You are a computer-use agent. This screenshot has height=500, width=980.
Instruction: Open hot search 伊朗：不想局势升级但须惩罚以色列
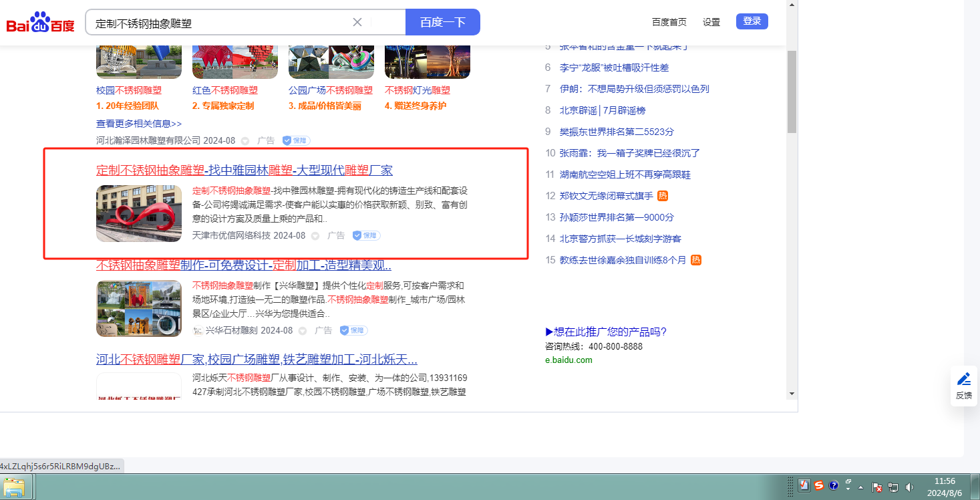pyautogui.click(x=635, y=89)
